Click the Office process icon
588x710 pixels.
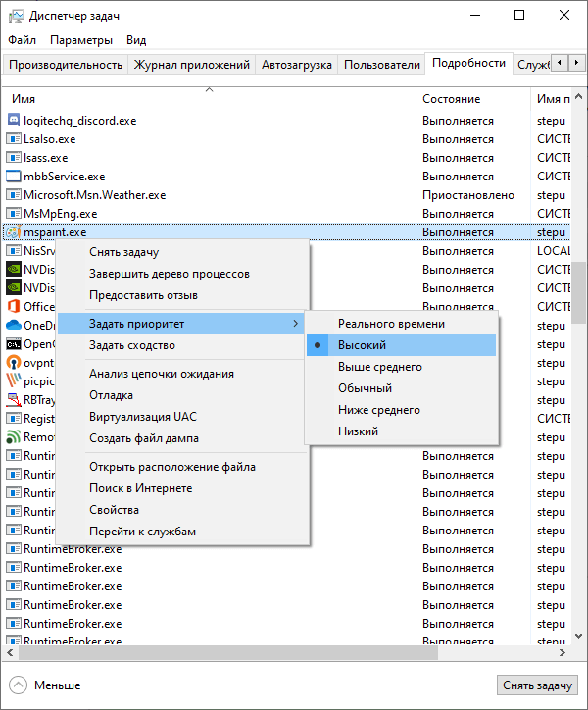[x=14, y=306]
